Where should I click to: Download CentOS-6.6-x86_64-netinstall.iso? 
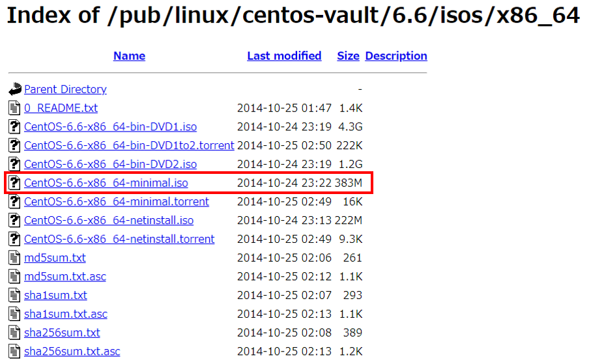pos(109,221)
